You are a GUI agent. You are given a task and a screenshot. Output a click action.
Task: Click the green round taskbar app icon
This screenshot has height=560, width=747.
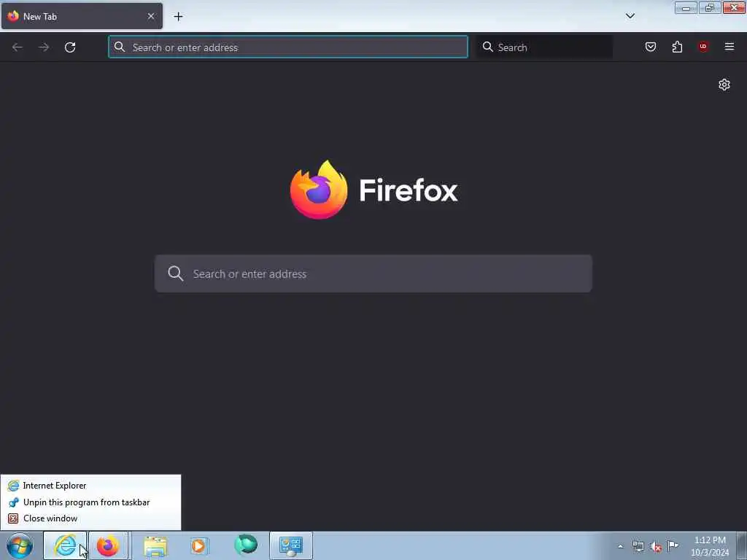pos(245,545)
